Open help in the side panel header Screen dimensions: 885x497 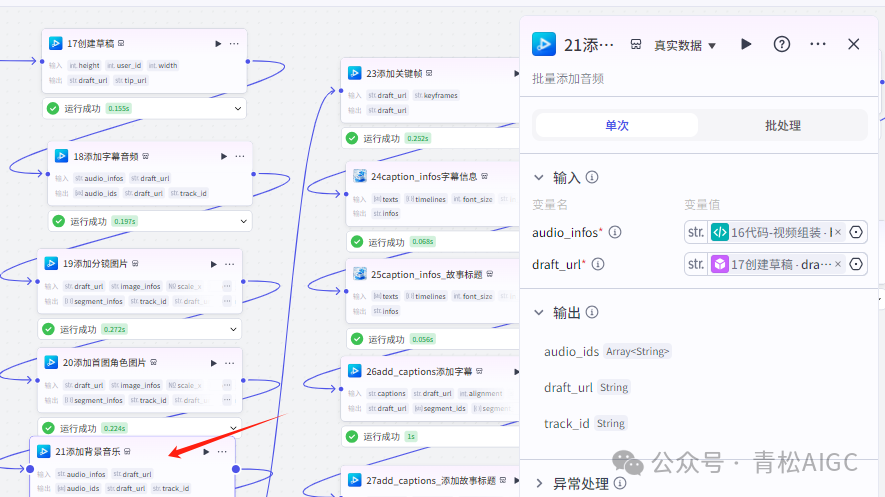pyautogui.click(x=782, y=44)
